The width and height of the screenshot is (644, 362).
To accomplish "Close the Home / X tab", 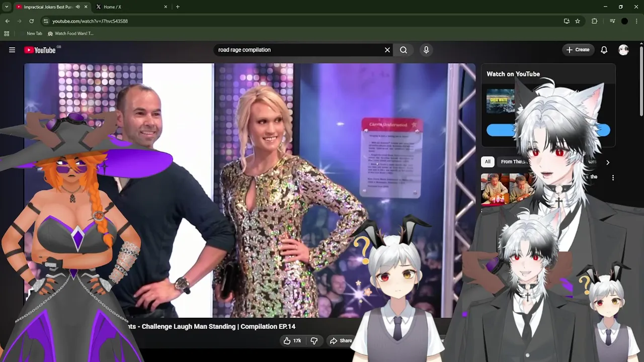I will pyautogui.click(x=166, y=7).
